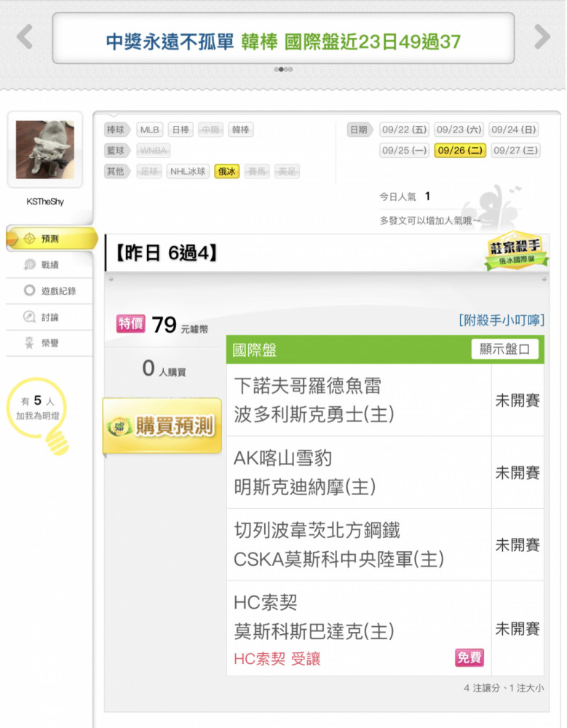Open the 預測 target icon tab

click(x=51, y=239)
